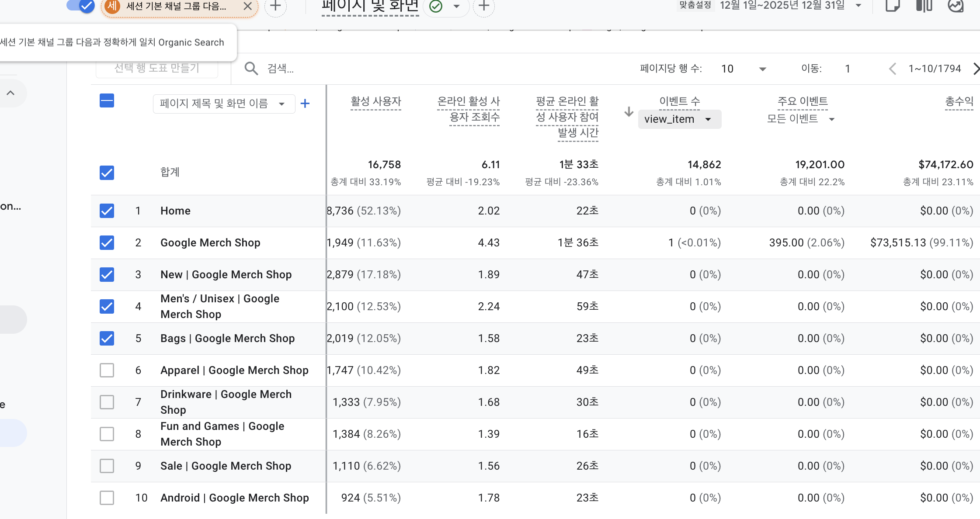Click the 선택 행 도표 만들기 button

157,68
